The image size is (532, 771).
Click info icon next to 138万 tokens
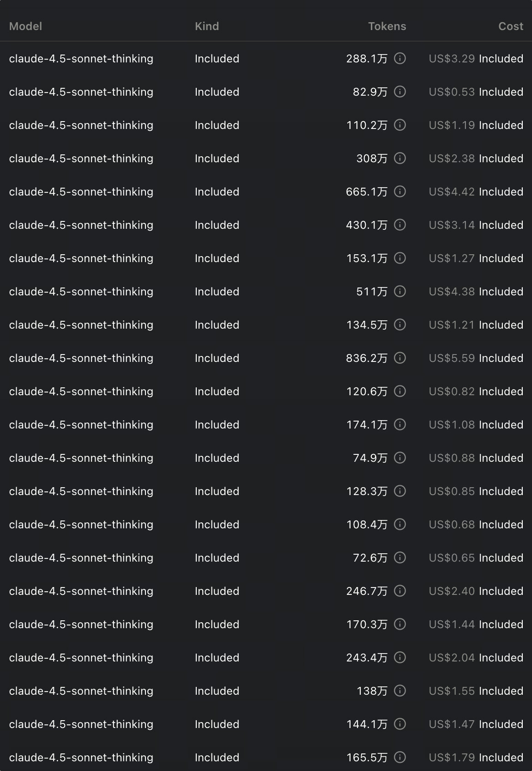[x=400, y=691]
